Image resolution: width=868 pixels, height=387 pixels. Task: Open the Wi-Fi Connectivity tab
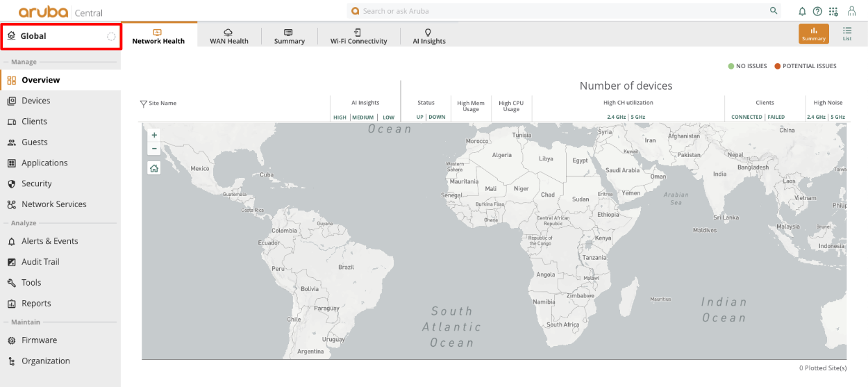point(358,36)
